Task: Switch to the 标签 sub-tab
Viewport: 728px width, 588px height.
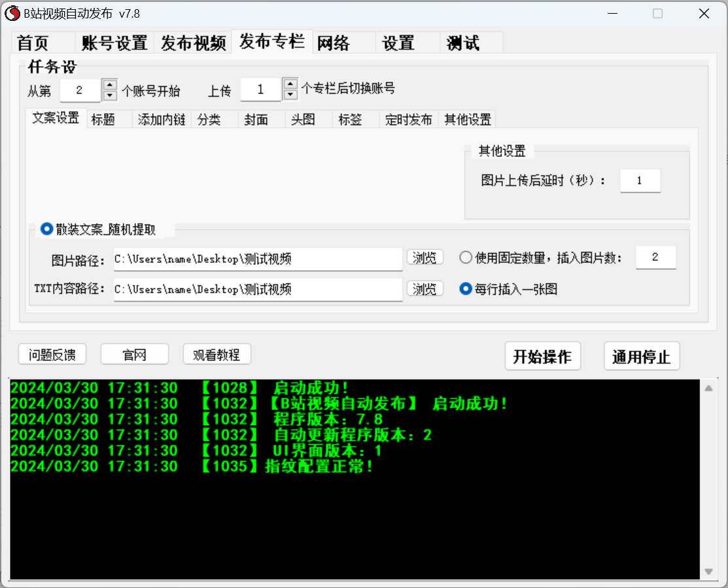Action: (356, 120)
